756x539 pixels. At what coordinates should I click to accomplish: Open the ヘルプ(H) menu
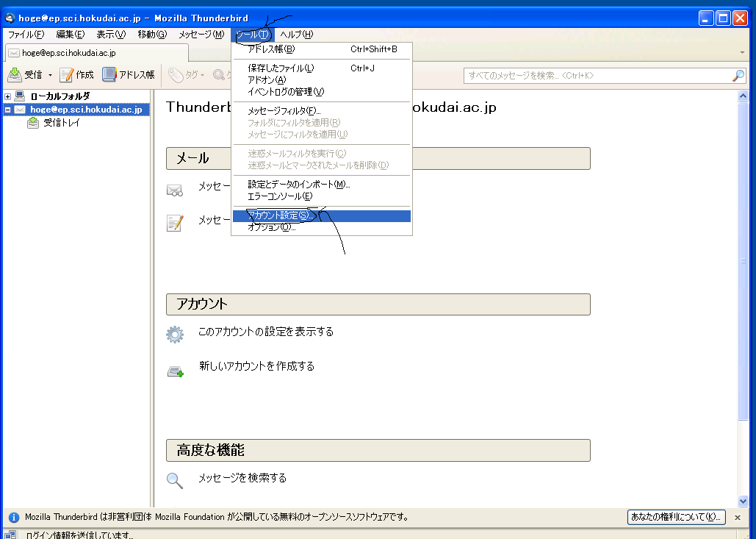[297, 35]
